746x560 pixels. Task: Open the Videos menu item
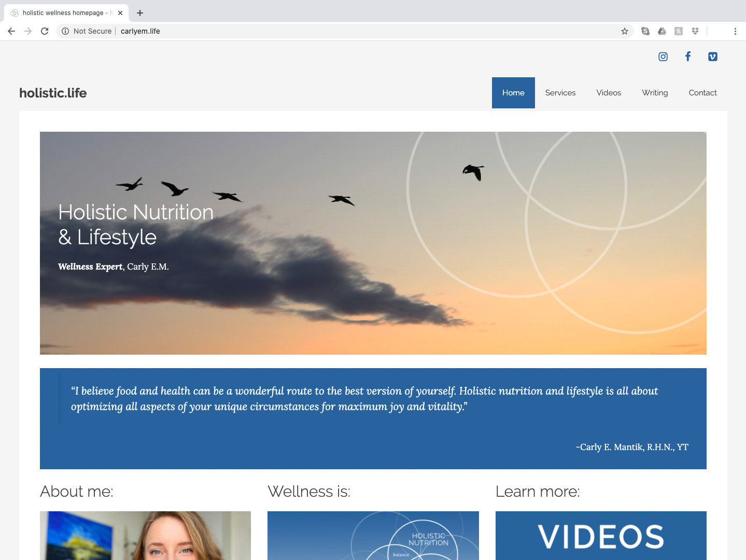coord(609,93)
